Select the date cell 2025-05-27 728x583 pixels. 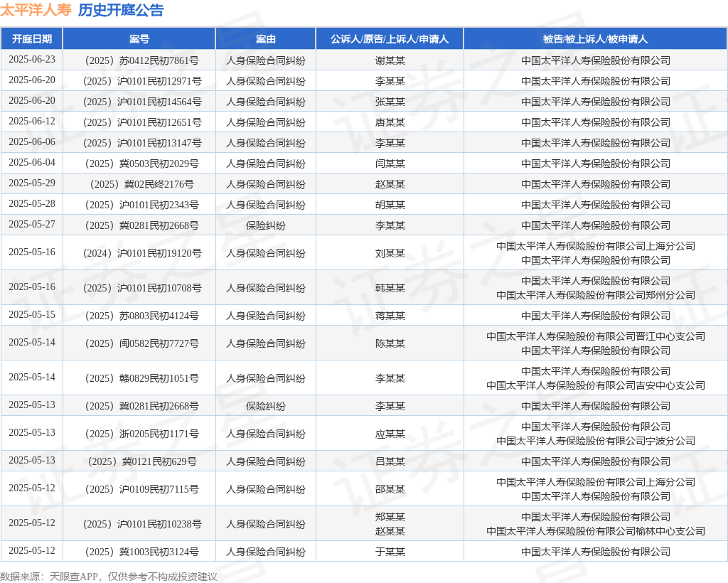click(x=31, y=224)
